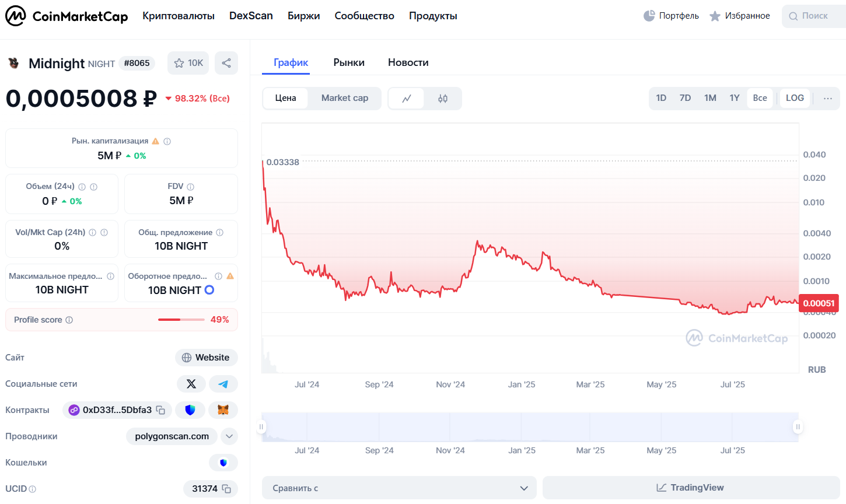Open Биржи navigation menu

(303, 16)
